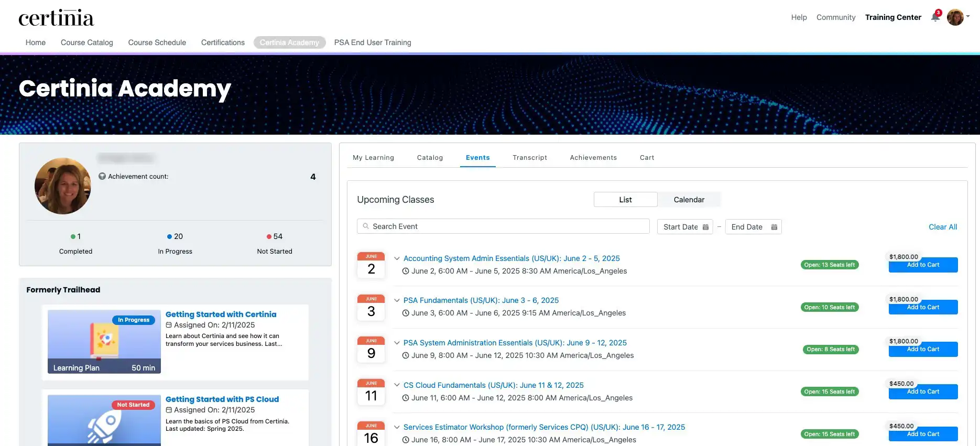Image resolution: width=980 pixels, height=446 pixels.
Task: Add CS Cloud Fundamentals to cart
Action: (x=923, y=392)
